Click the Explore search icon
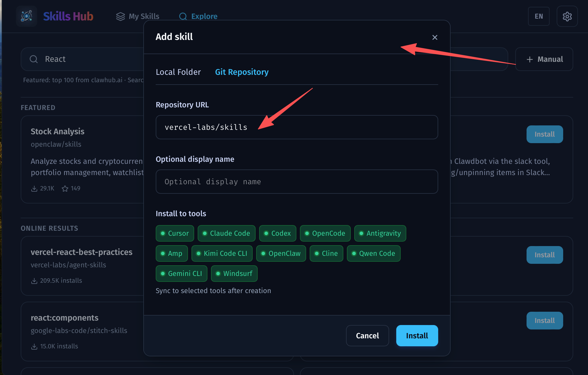The height and width of the screenshot is (375, 588). 183,17
